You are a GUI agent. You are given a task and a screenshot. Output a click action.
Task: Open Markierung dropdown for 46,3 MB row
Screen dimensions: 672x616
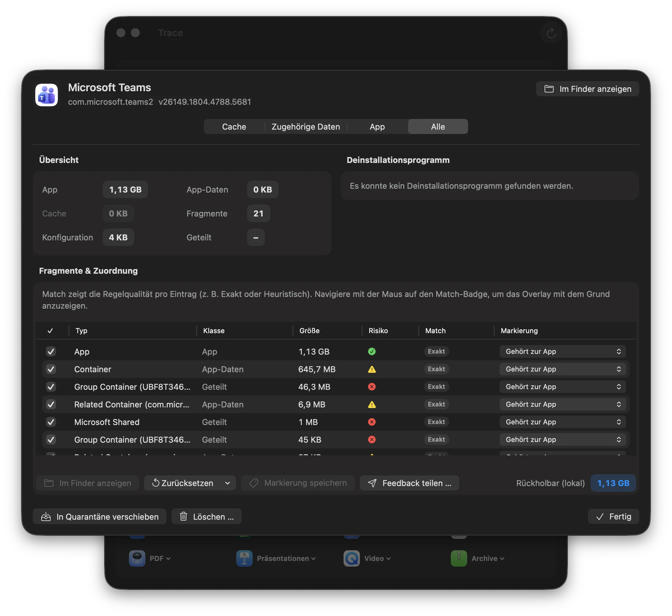(563, 387)
